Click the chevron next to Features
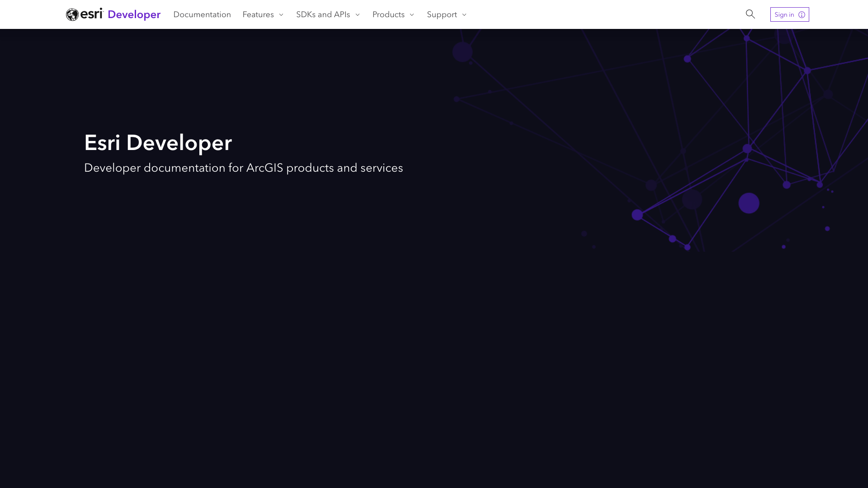868x488 pixels. (x=281, y=15)
